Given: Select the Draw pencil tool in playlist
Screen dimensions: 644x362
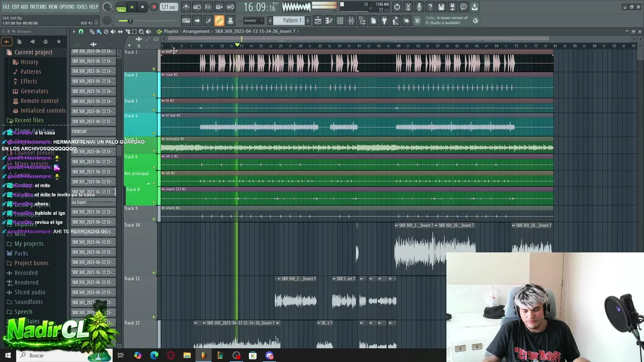Looking at the screenshot, I should tap(92, 32).
